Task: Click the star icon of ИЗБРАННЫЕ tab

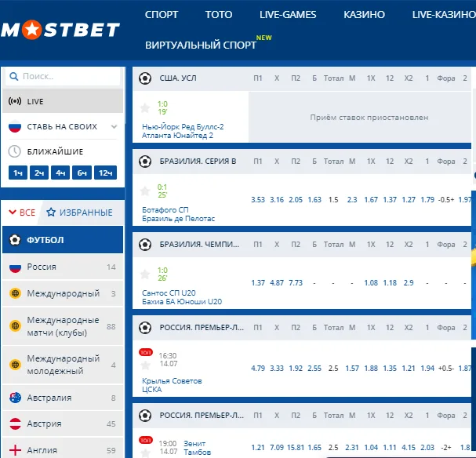Action: [51, 213]
